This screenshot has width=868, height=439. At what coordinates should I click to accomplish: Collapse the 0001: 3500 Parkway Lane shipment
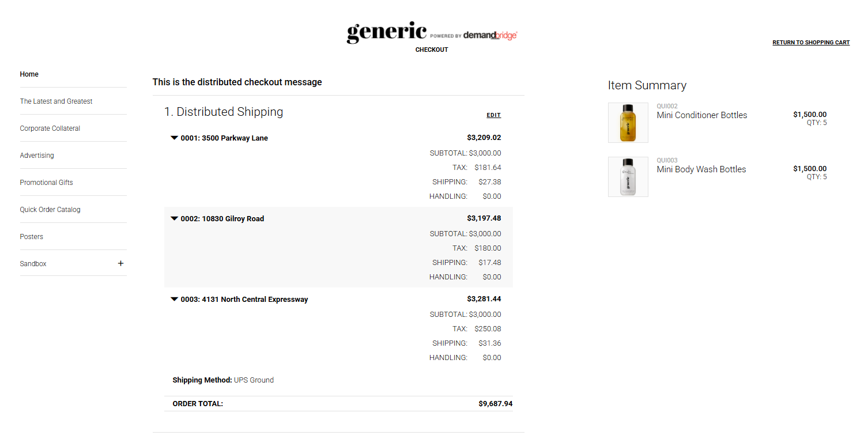click(174, 138)
